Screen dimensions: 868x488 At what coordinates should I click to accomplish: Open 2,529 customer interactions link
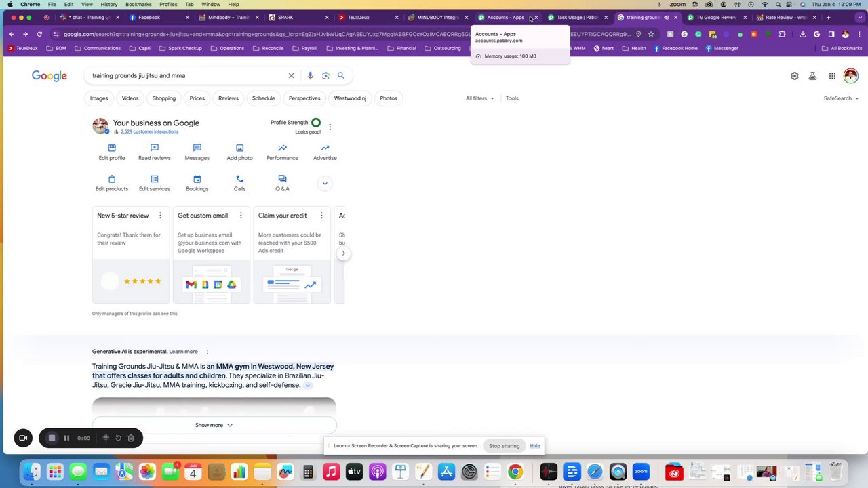pos(150,131)
